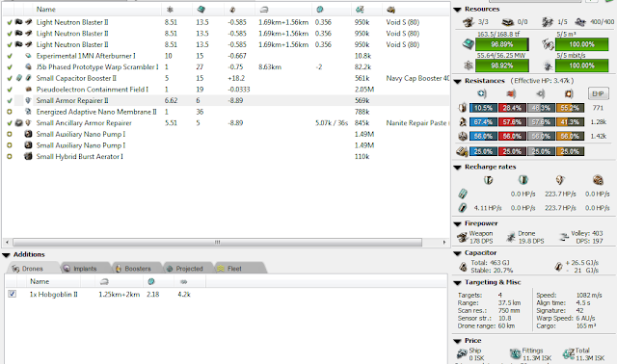Collapse the Targeting & Misc section
Image resolution: width=617 pixels, height=364 pixels.
(x=457, y=283)
